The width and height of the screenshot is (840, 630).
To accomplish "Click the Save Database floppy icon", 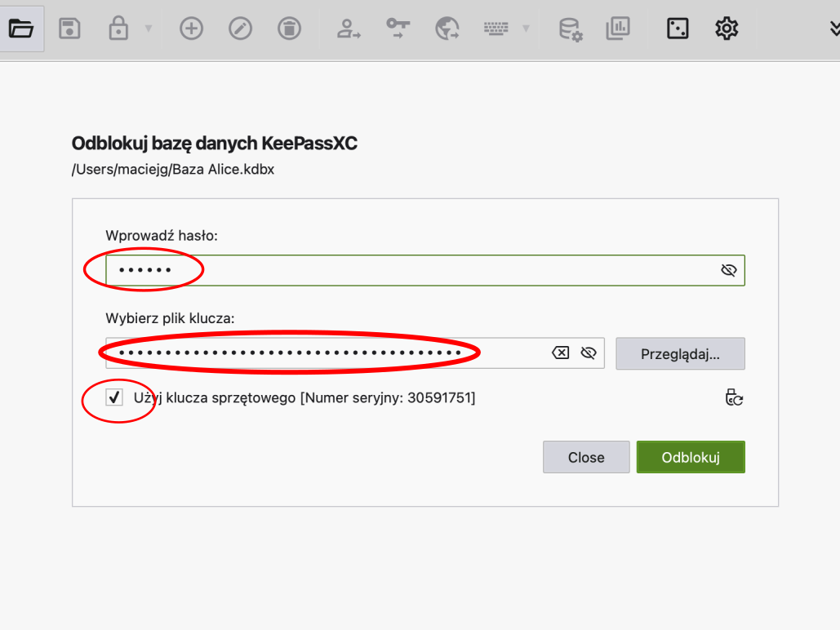I will [x=69, y=29].
